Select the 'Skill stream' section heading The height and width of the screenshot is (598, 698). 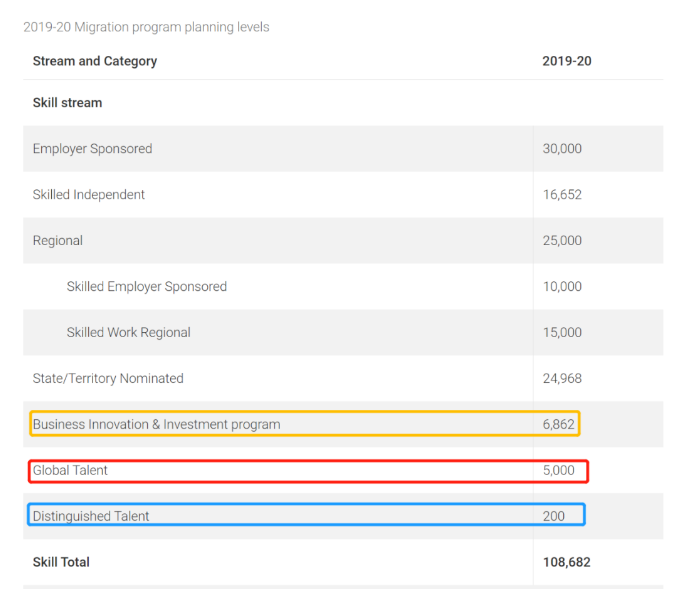pos(67,103)
